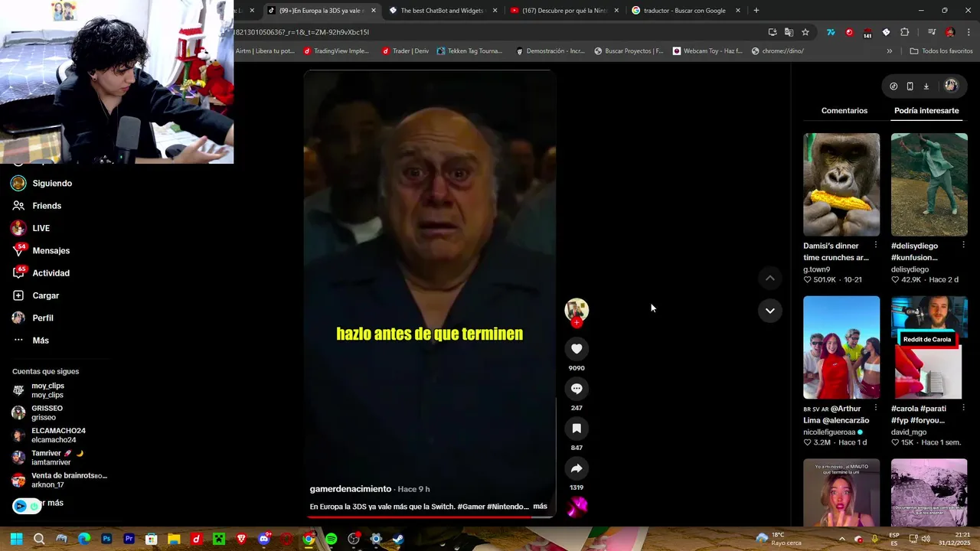The height and width of the screenshot is (551, 980).
Task: Click the phone app icon in top pill
Action: pos(910,86)
